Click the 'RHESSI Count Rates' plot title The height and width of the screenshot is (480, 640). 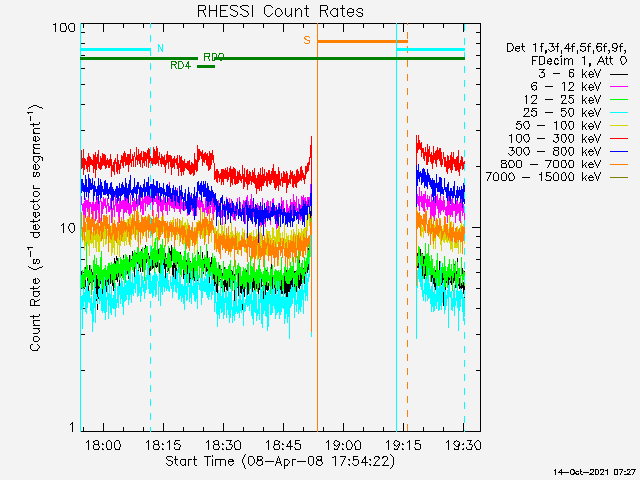(x=280, y=11)
